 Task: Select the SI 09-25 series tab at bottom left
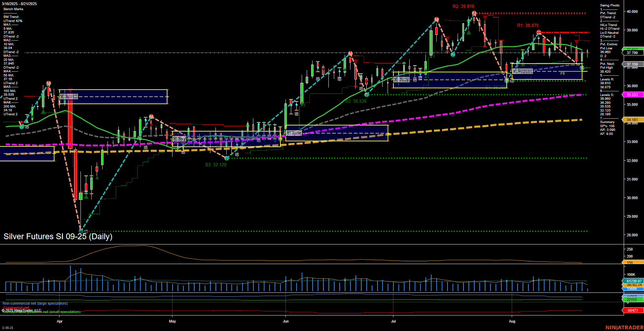click(7, 327)
